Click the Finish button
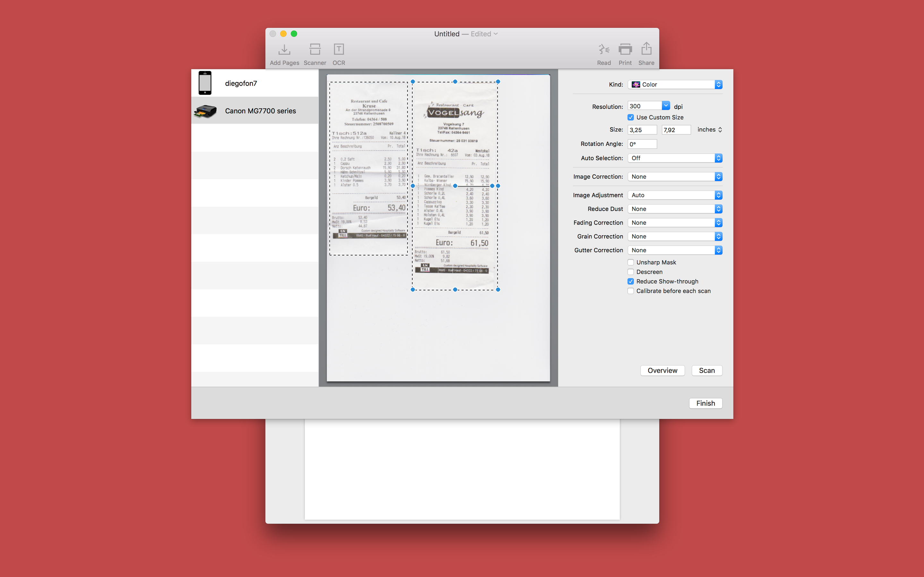The image size is (924, 577). [x=706, y=403]
